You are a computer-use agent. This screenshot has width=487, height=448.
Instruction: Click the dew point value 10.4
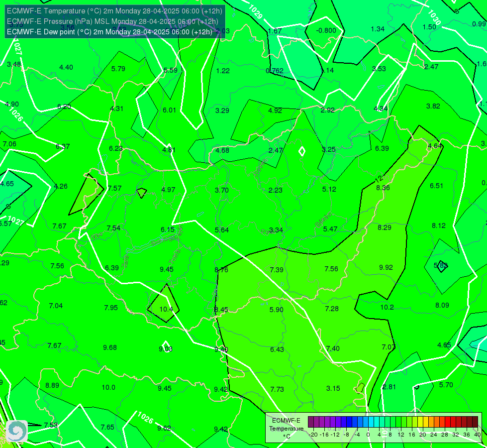pyautogui.click(x=166, y=309)
